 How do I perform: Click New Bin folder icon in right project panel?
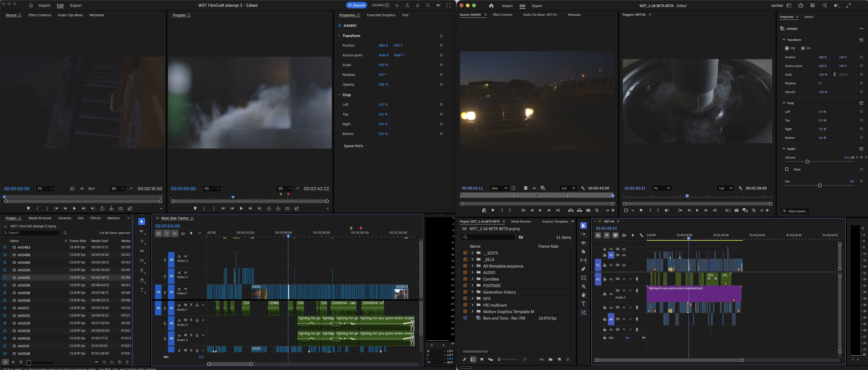(x=550, y=359)
